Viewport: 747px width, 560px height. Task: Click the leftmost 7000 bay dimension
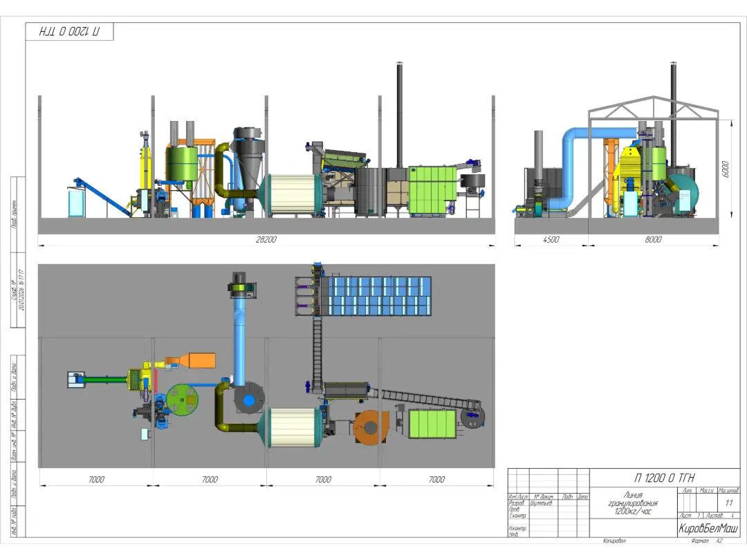coord(95,479)
